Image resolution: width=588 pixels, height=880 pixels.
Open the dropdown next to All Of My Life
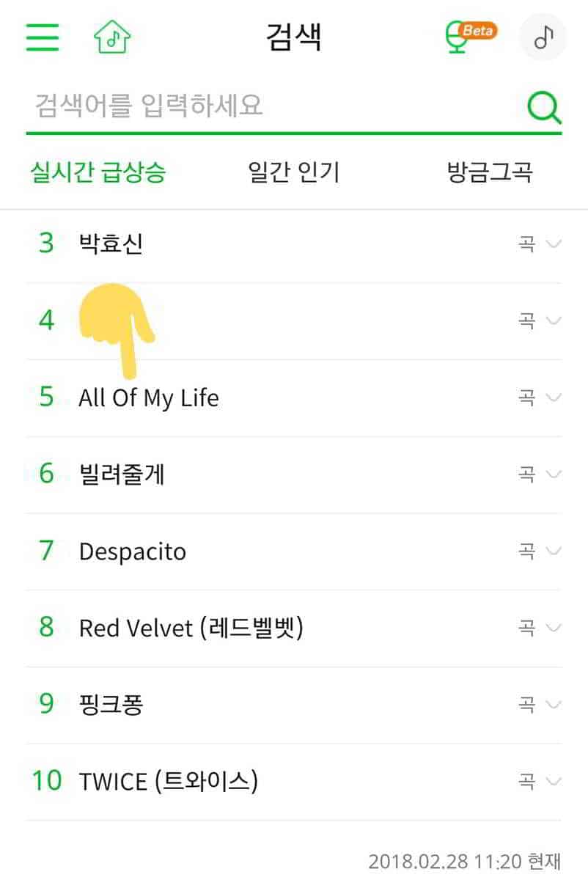tap(539, 397)
